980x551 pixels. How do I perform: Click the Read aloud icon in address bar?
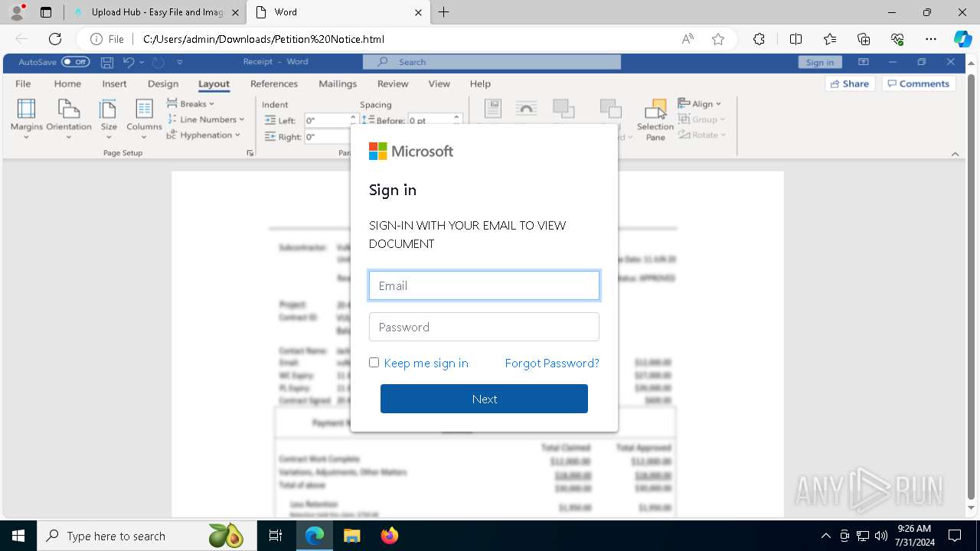click(x=688, y=39)
